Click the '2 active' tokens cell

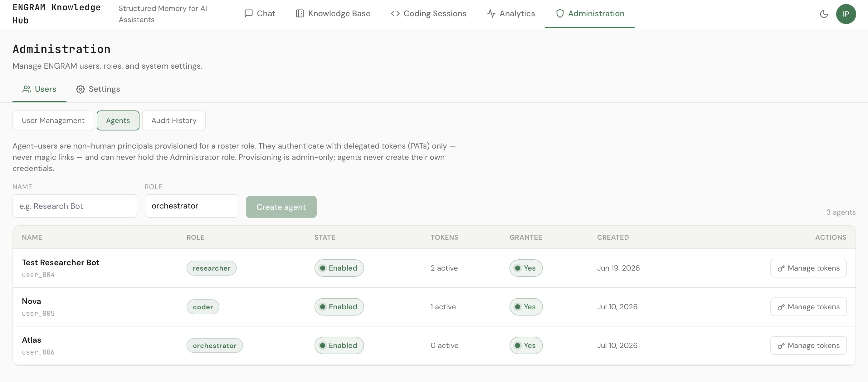444,268
